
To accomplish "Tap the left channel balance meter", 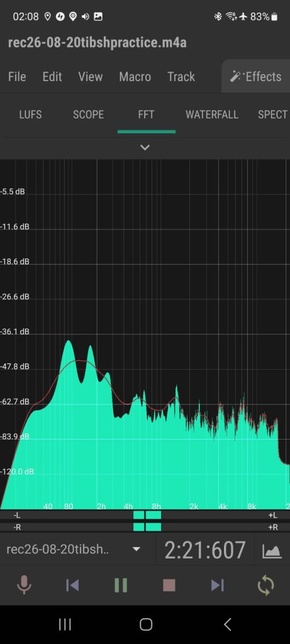I will pos(145,515).
